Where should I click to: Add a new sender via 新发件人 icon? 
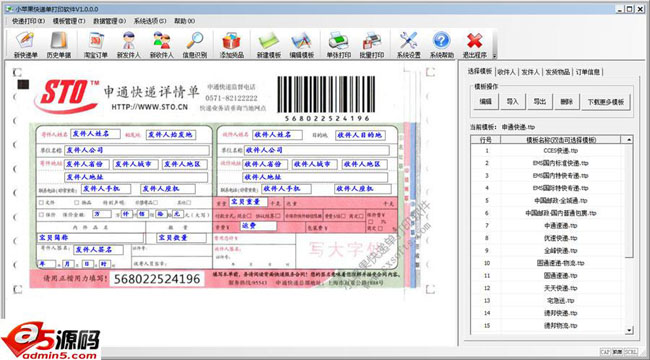(129, 45)
